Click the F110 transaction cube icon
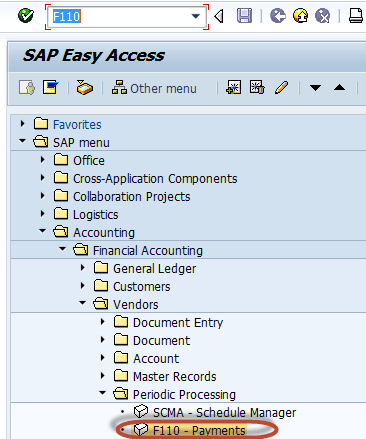 (x=141, y=430)
